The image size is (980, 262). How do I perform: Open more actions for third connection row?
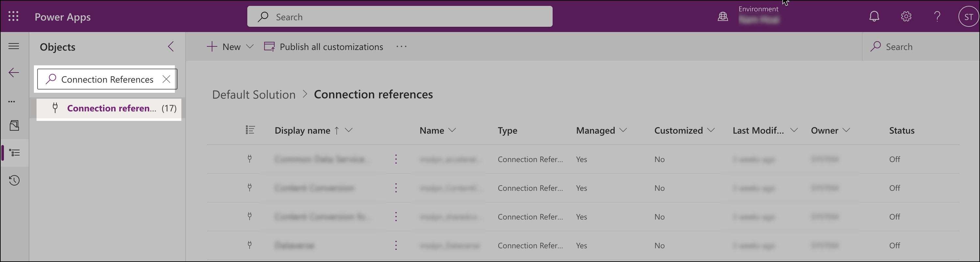(396, 217)
